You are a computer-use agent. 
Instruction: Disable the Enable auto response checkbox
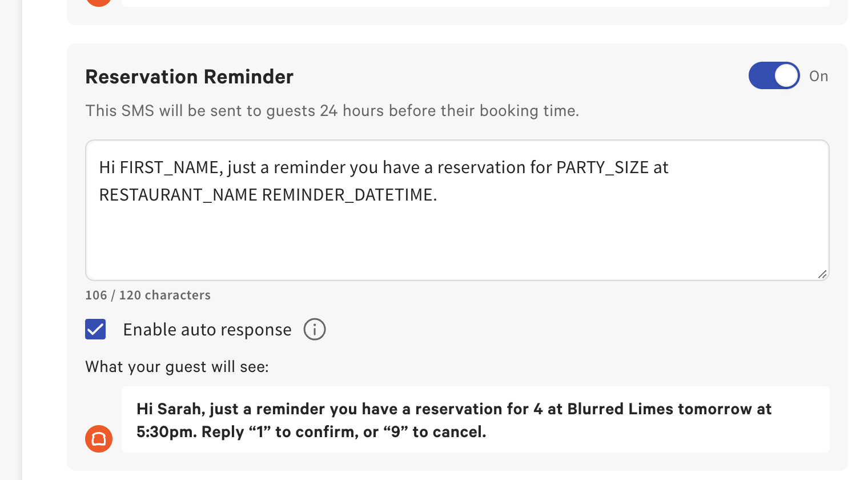95,329
